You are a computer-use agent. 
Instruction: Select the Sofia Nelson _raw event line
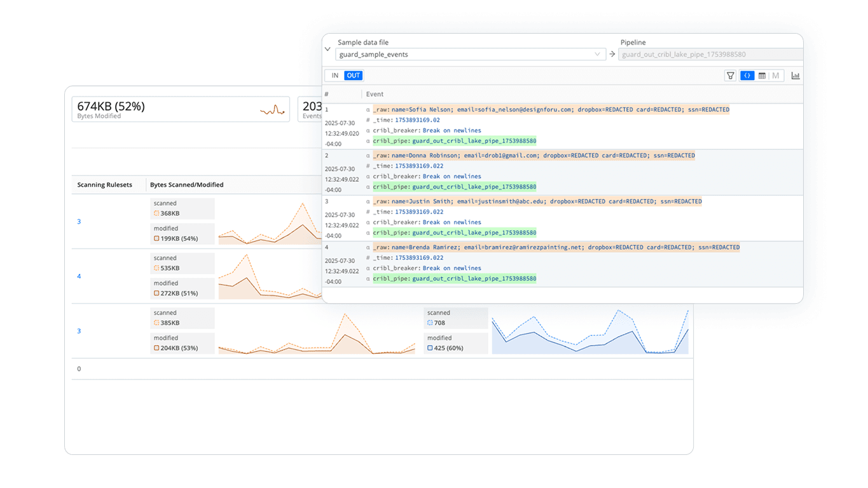point(551,109)
